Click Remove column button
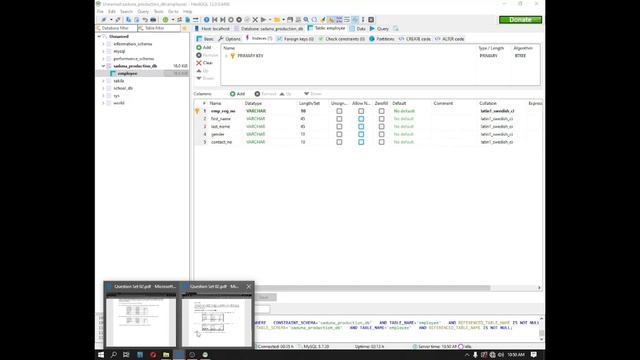 click(265, 94)
